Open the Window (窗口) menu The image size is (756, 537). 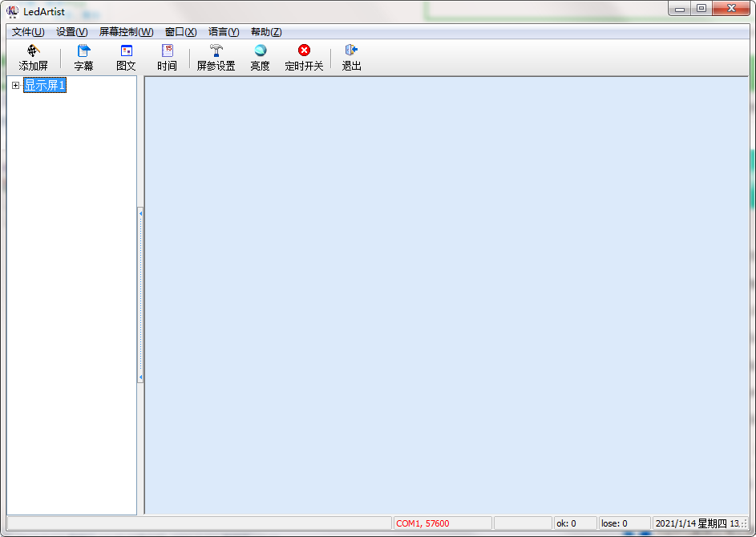point(180,32)
